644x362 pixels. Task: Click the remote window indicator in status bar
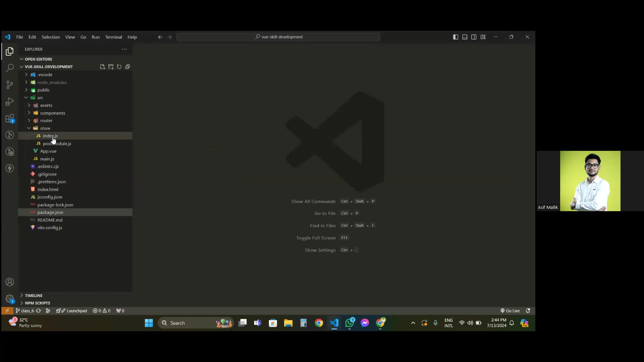(7, 311)
